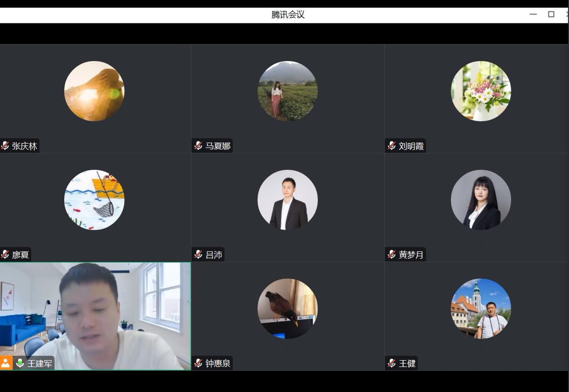Click 钟惠泉's muted microphone icon
The width and height of the screenshot is (569, 392).
pos(198,363)
